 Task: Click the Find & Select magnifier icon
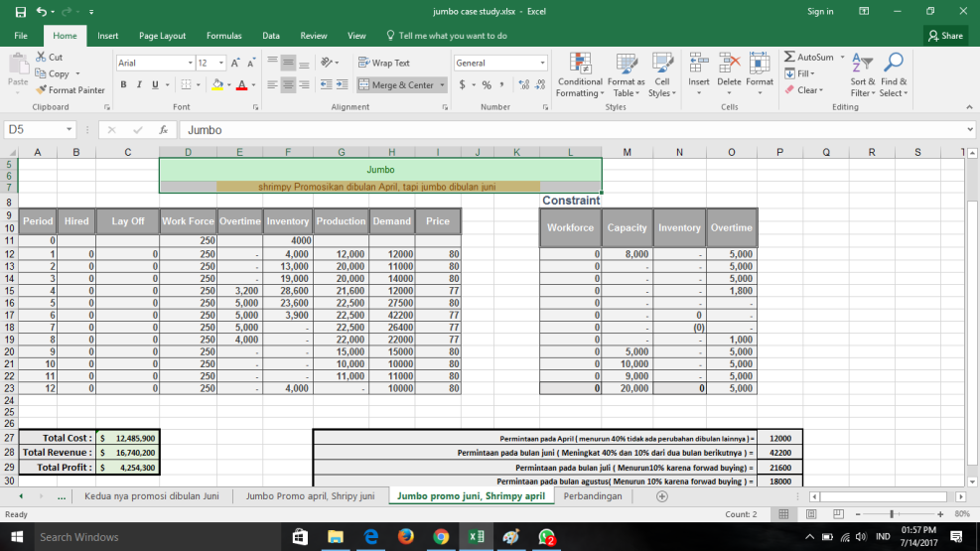893,64
